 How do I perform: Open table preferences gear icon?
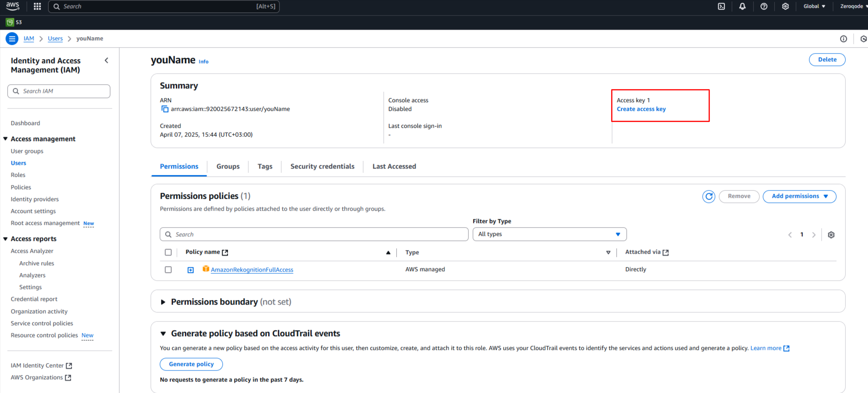[x=831, y=235]
